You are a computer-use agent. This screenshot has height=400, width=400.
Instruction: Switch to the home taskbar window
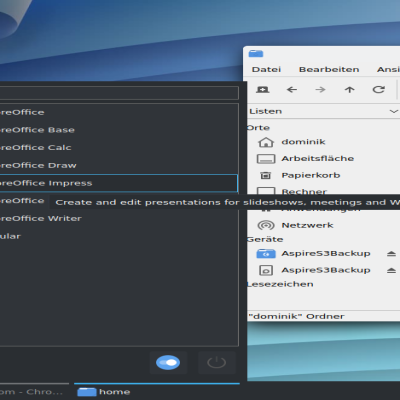(157, 392)
